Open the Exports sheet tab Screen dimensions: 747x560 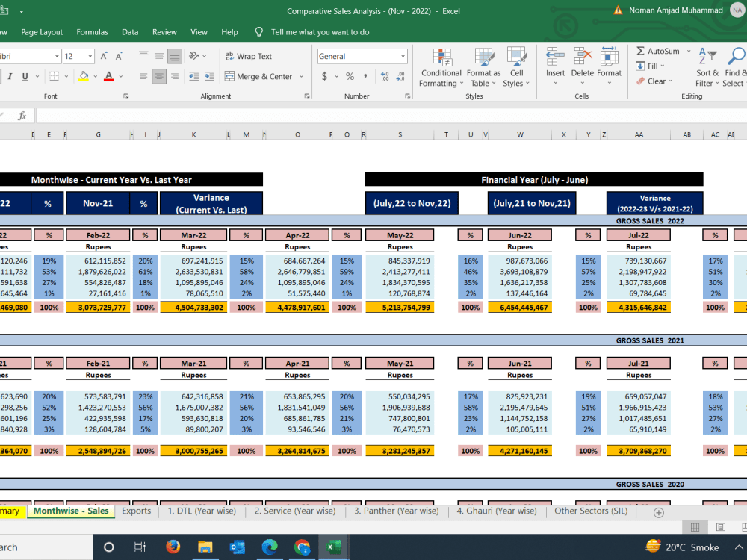click(137, 511)
